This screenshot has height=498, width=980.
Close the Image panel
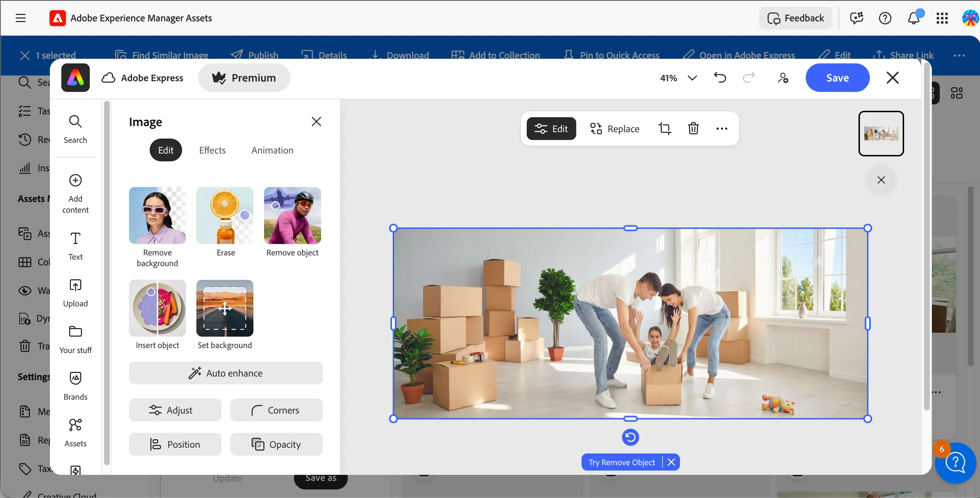point(316,121)
